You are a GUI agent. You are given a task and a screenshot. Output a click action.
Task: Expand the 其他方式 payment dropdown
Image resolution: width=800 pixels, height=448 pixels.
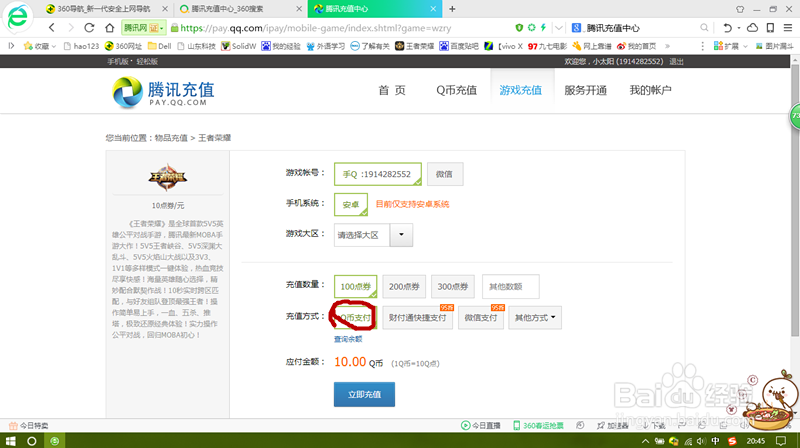click(535, 317)
